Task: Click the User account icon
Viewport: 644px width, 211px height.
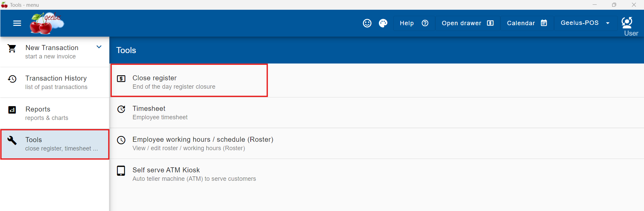Action: pos(627,23)
